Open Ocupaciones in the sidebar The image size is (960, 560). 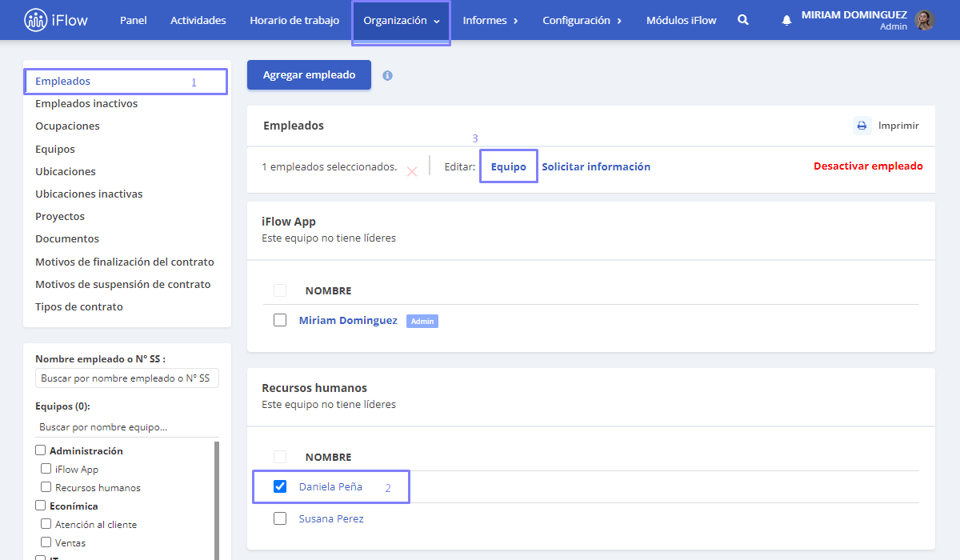pos(67,126)
